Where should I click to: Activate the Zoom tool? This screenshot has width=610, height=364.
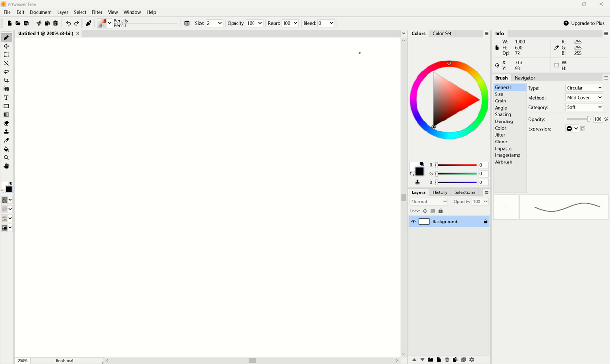[6, 157]
